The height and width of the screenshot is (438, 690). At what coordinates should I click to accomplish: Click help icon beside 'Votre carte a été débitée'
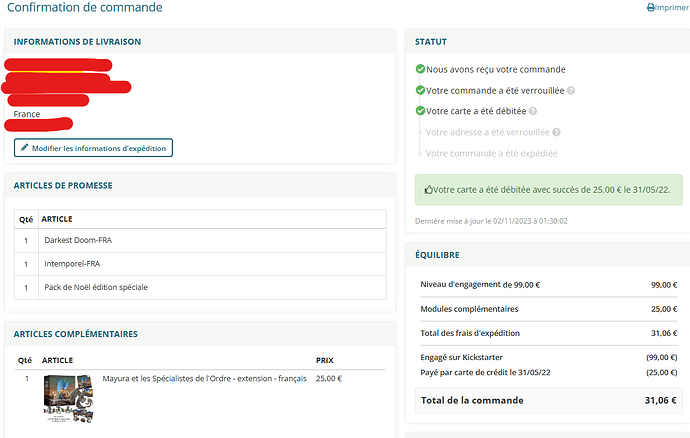(x=532, y=111)
